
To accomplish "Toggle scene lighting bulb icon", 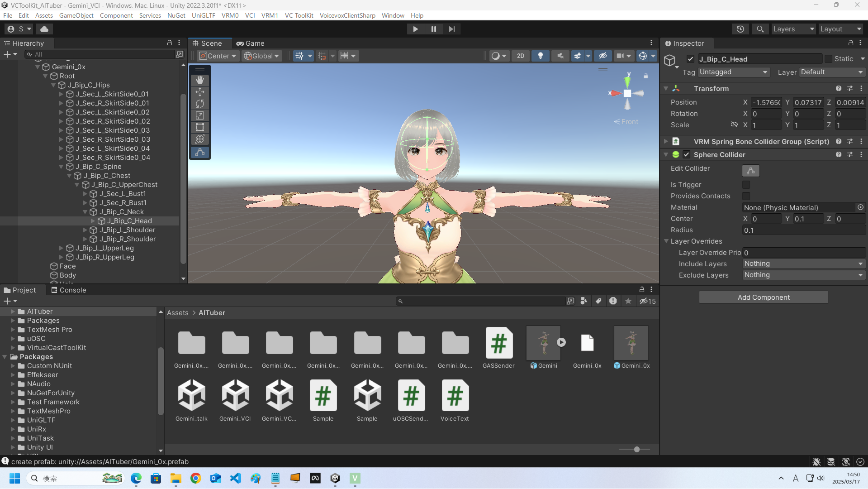I will point(541,56).
